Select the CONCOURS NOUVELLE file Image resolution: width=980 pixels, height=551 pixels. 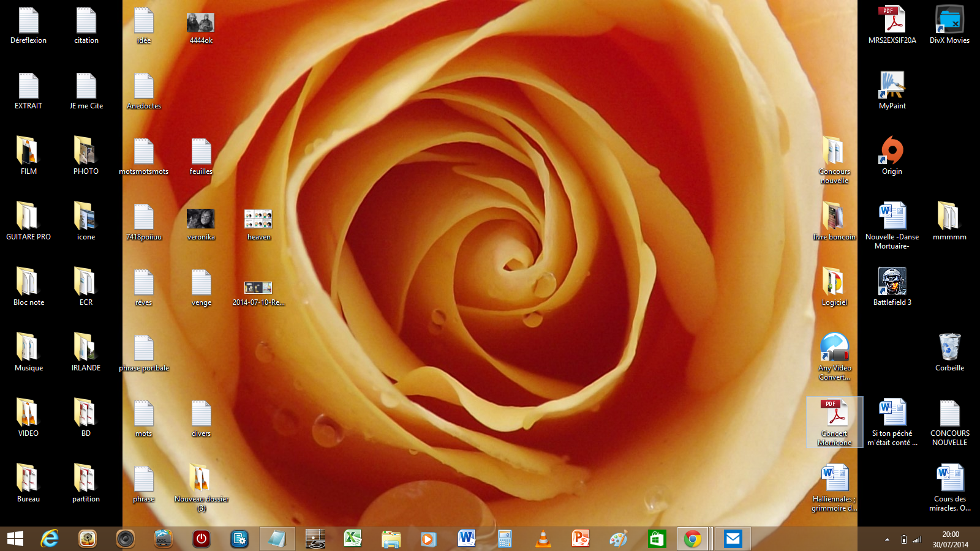tap(950, 422)
